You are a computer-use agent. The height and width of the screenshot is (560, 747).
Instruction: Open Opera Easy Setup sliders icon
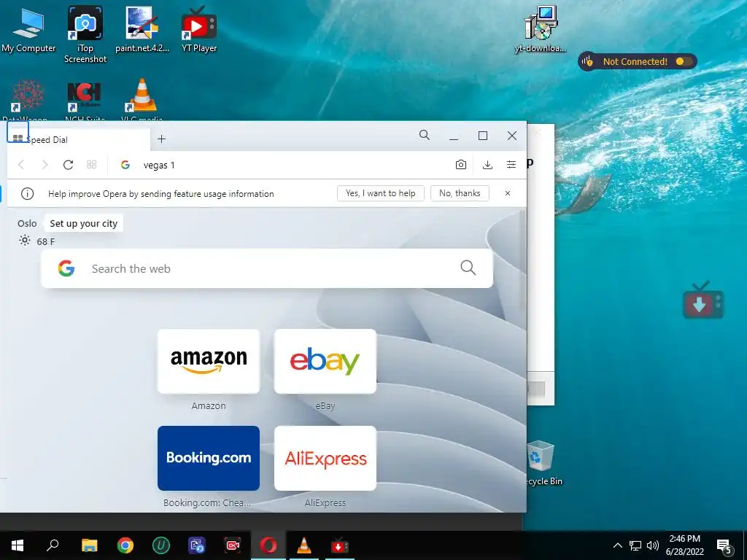511,165
